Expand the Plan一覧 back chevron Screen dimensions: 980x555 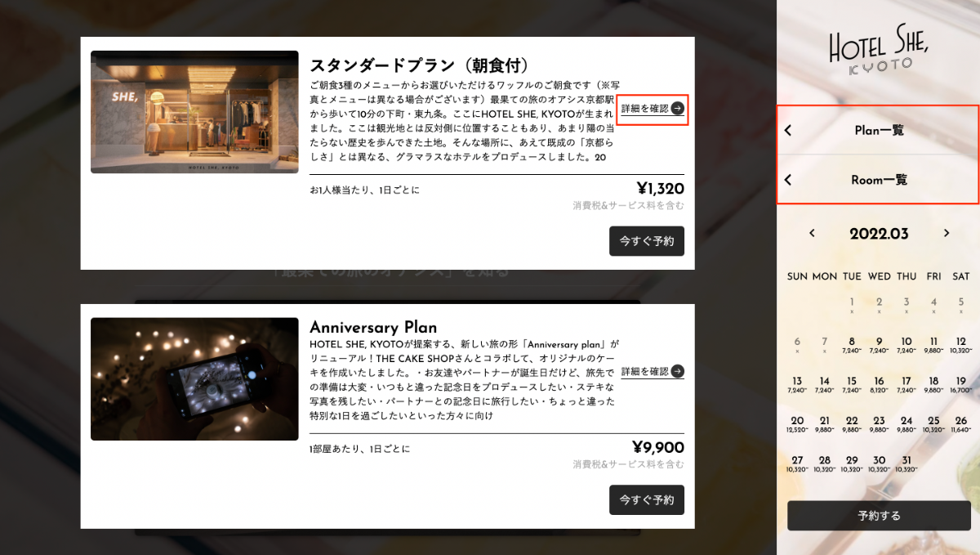(x=788, y=130)
